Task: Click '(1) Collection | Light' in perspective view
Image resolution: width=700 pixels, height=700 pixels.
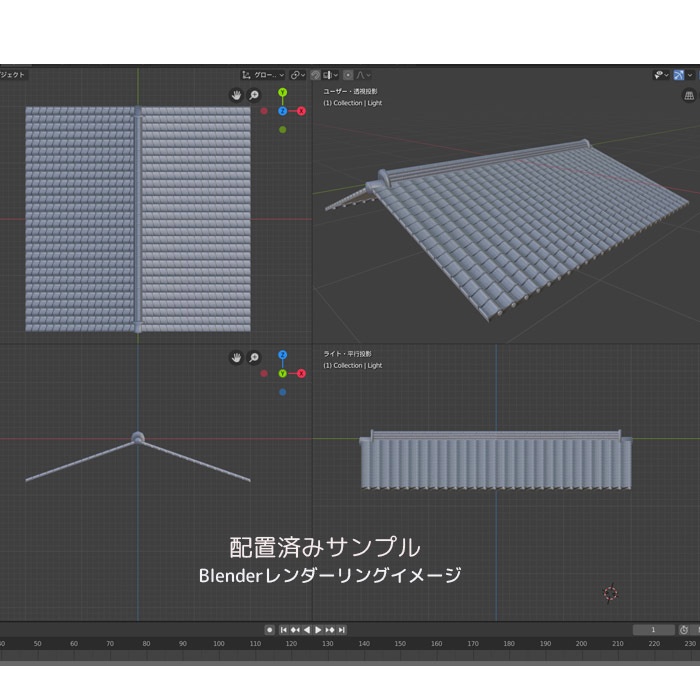Action: 353,103
